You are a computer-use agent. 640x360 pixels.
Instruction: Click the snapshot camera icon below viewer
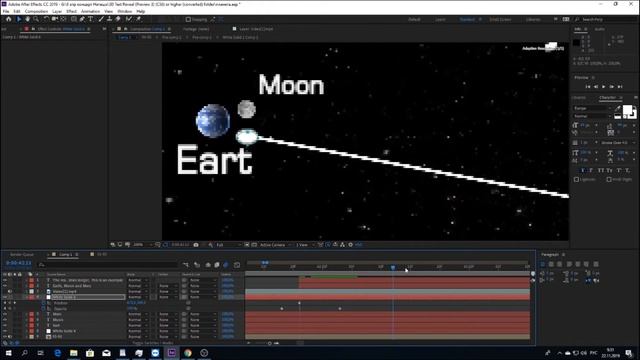click(196, 245)
